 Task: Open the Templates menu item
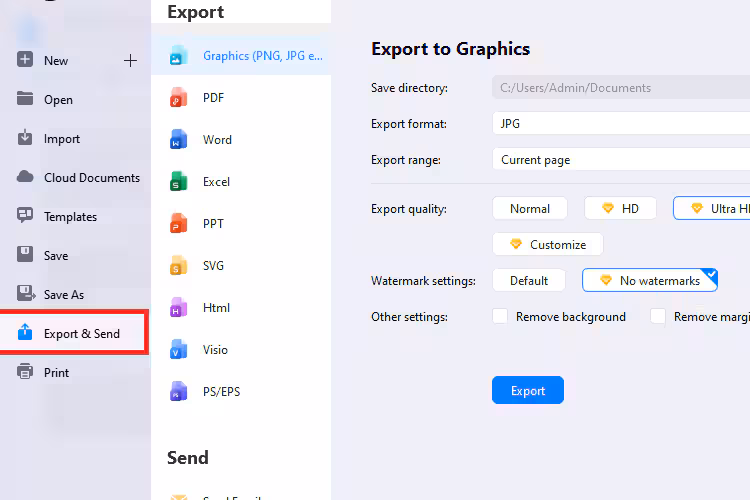pos(70,217)
